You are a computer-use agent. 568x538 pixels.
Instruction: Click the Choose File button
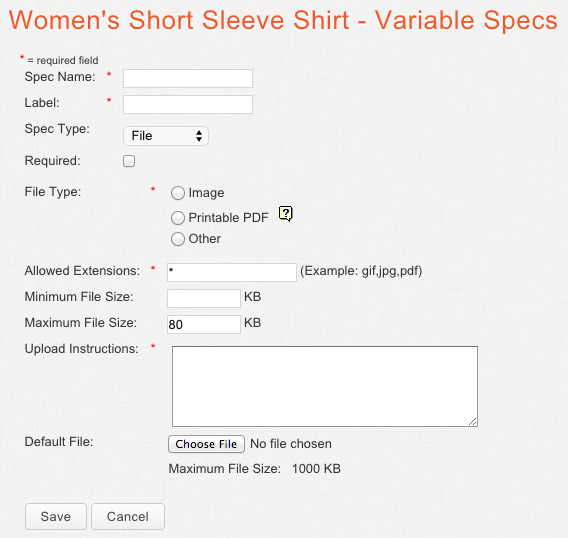coord(206,444)
